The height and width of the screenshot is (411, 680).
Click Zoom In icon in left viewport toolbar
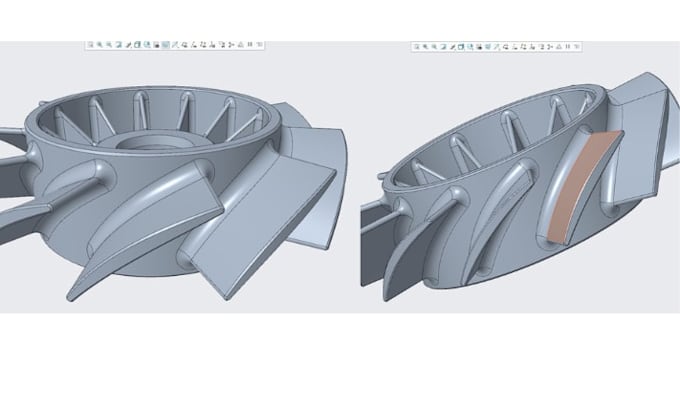[100, 45]
